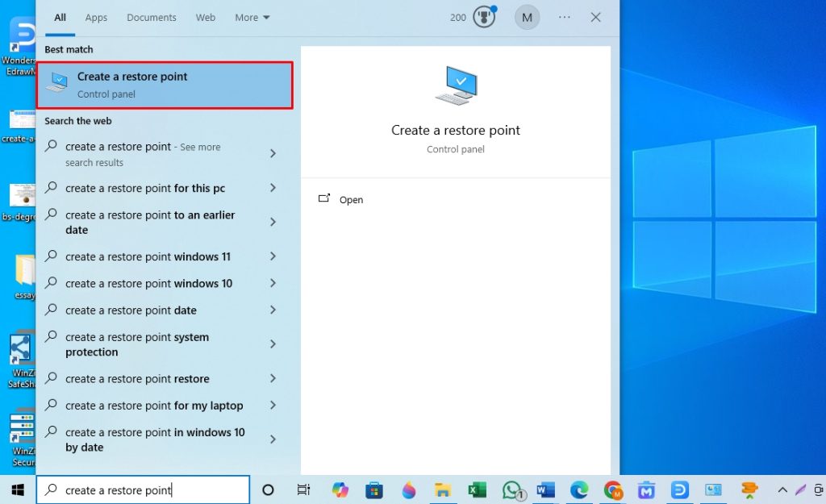Select 'create a restore point to an earlier date'
This screenshot has height=504, width=826.
point(150,223)
